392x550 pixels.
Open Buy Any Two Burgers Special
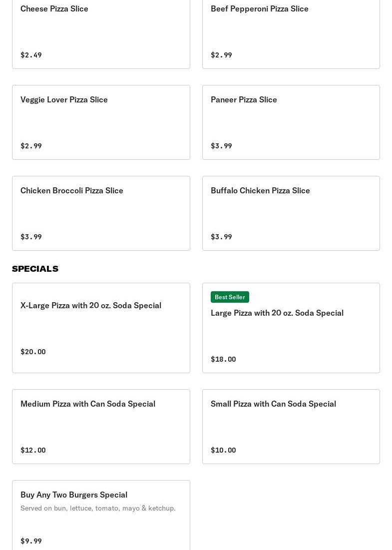pos(101,516)
